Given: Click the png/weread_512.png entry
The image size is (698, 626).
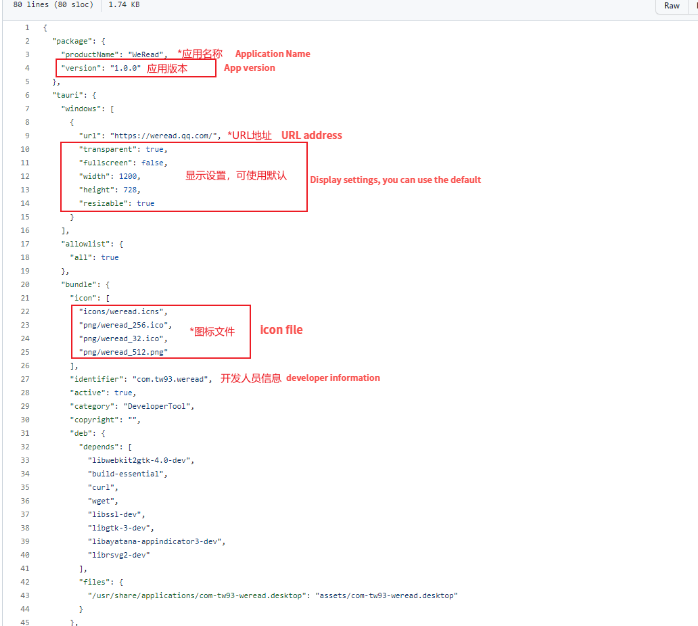Looking at the screenshot, I should pyautogui.click(x=124, y=352).
